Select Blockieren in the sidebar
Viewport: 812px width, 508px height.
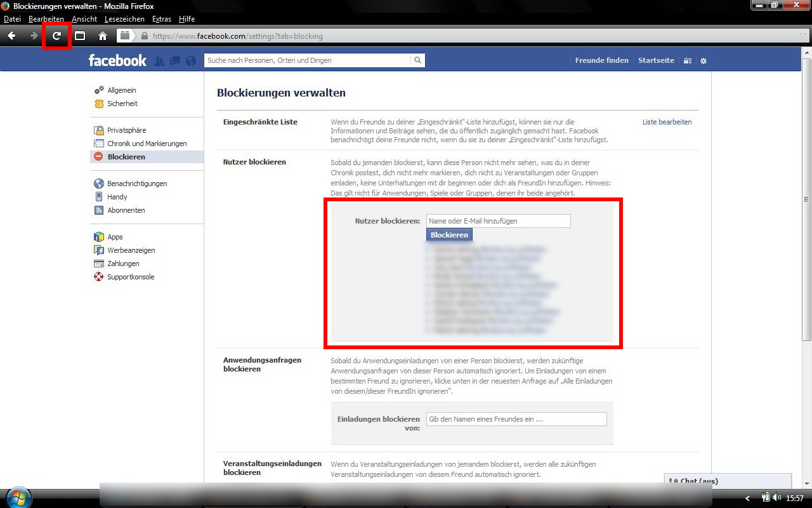(x=147, y=157)
